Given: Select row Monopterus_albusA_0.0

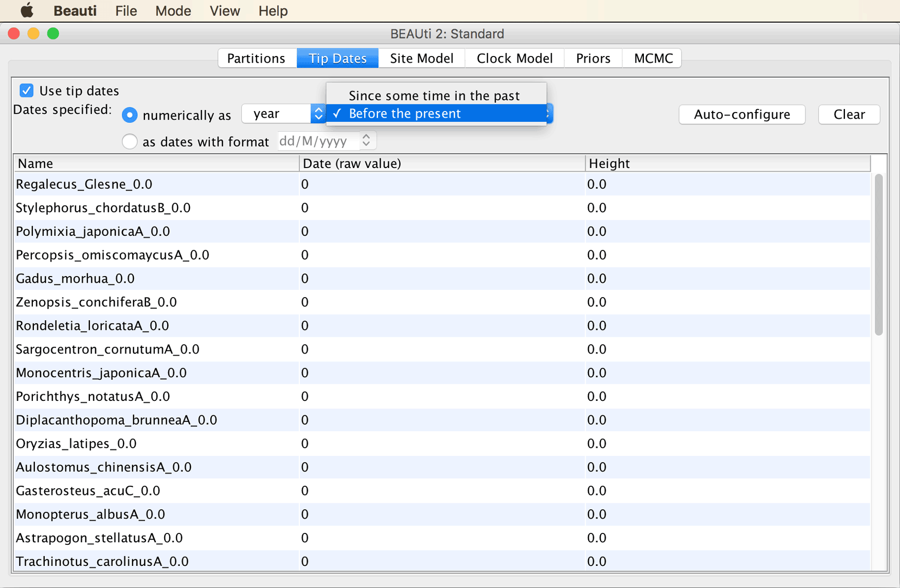Looking at the screenshot, I should coord(442,514).
